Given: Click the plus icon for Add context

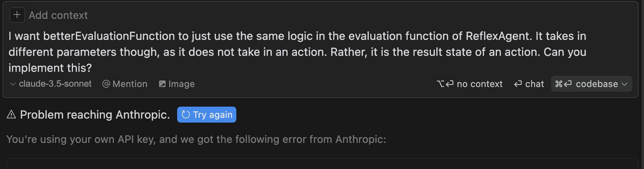Looking at the screenshot, I should (17, 15).
